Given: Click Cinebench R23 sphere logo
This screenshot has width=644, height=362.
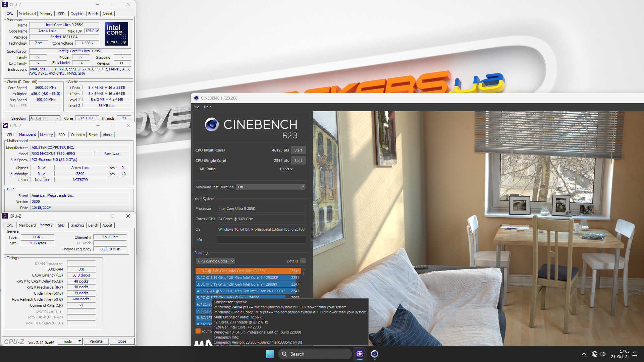Looking at the screenshot, I should (x=212, y=124).
